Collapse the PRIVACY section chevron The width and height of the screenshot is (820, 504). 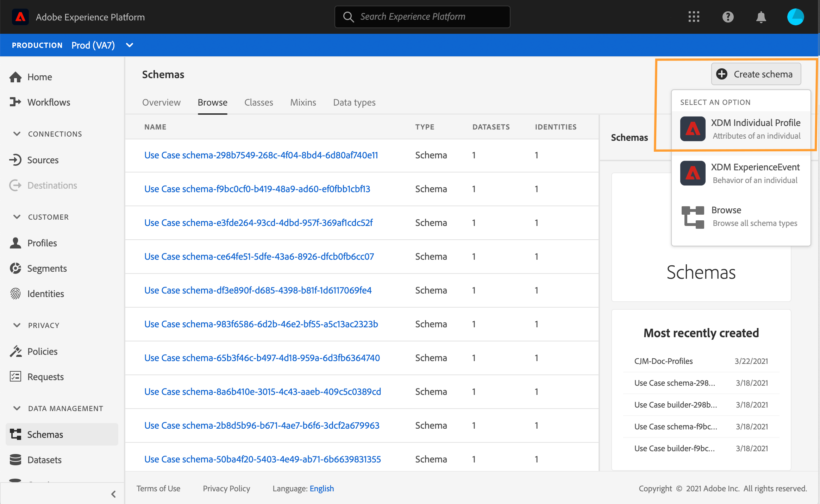pos(17,326)
